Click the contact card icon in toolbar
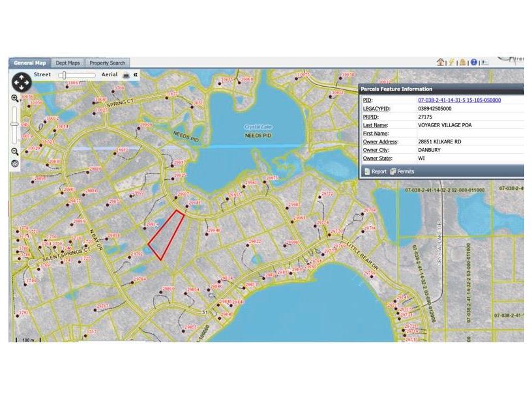 pos(484,63)
